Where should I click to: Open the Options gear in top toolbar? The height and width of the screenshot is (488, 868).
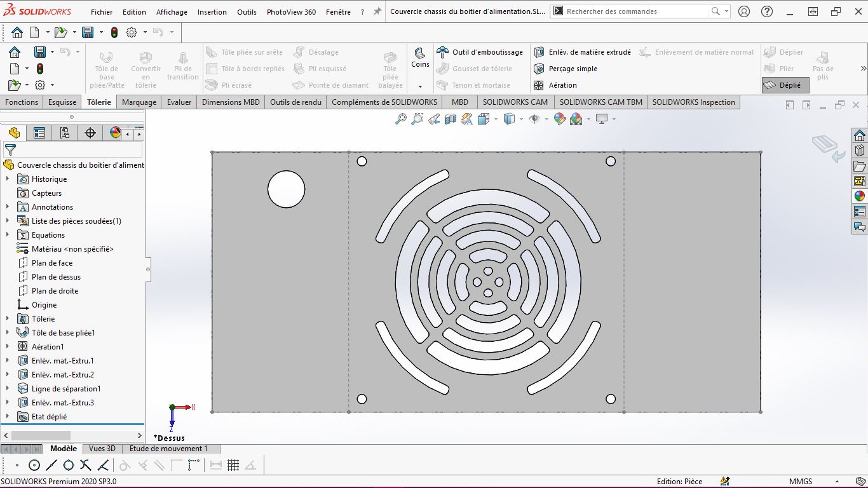pos(132,32)
